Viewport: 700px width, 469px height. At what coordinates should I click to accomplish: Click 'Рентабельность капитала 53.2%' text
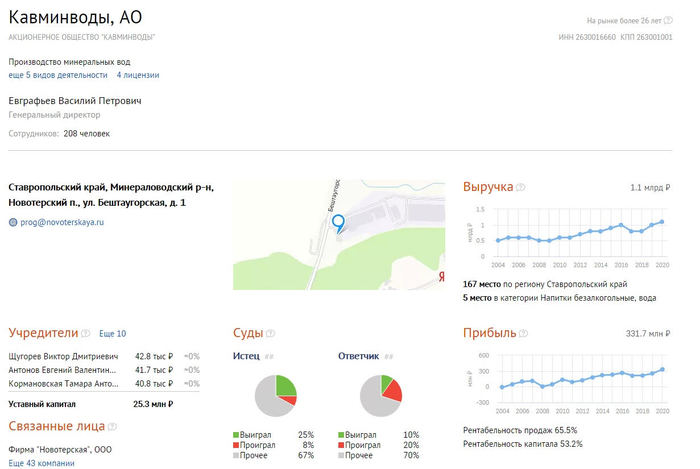coord(523,444)
